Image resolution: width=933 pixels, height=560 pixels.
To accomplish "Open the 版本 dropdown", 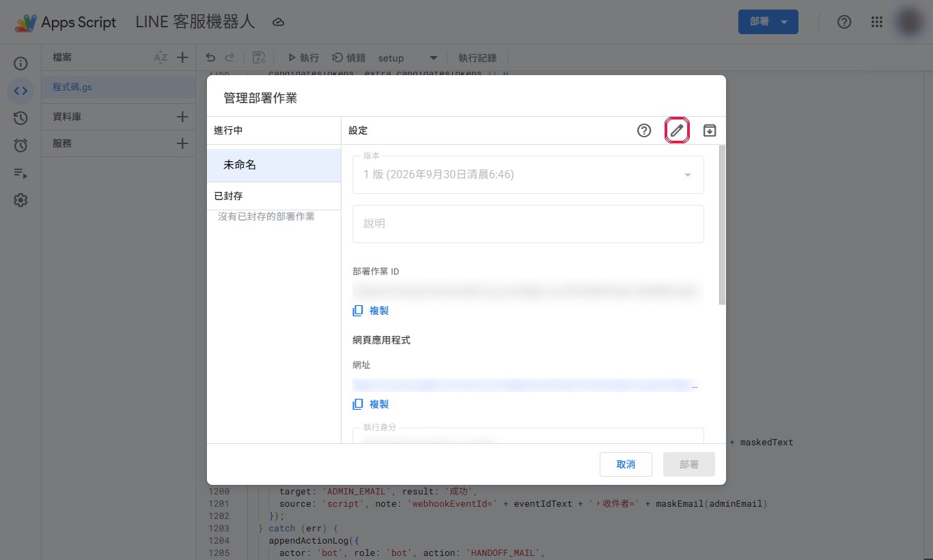I will click(528, 175).
